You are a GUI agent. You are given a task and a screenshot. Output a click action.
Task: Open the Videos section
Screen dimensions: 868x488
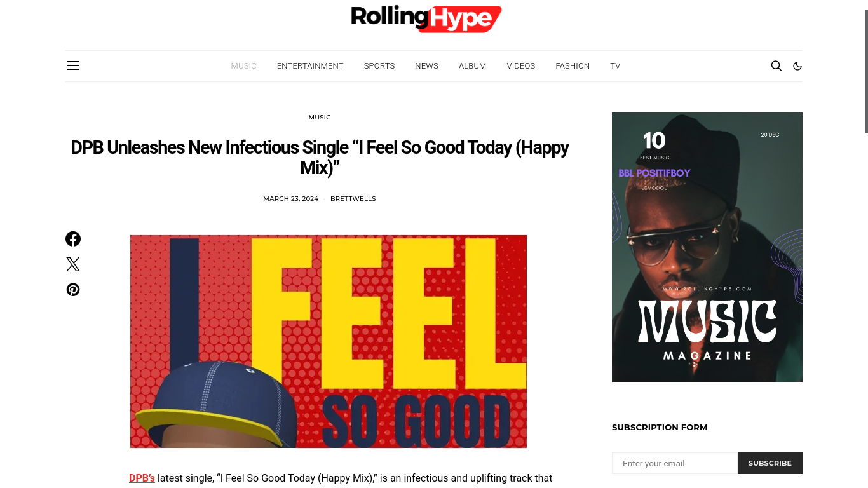(521, 66)
